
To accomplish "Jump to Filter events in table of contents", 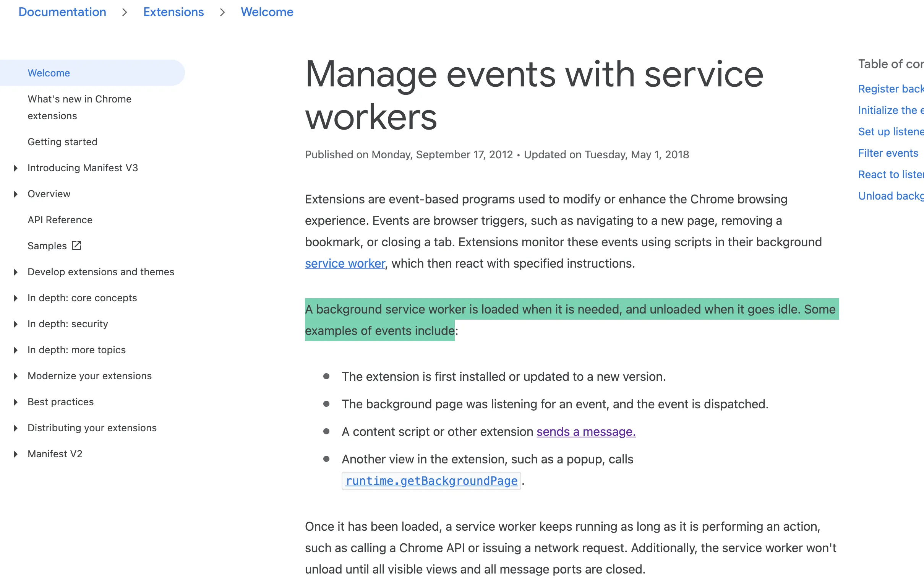I will tap(888, 153).
